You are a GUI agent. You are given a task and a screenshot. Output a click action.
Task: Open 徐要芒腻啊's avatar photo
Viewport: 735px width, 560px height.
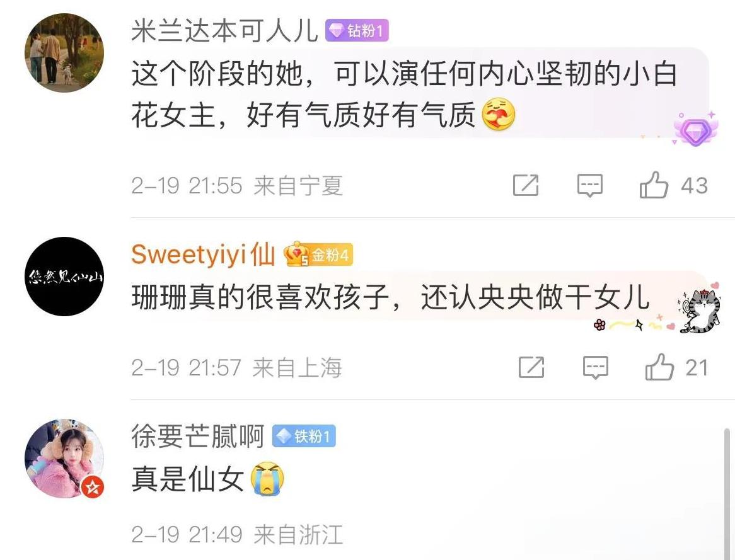click(x=64, y=459)
